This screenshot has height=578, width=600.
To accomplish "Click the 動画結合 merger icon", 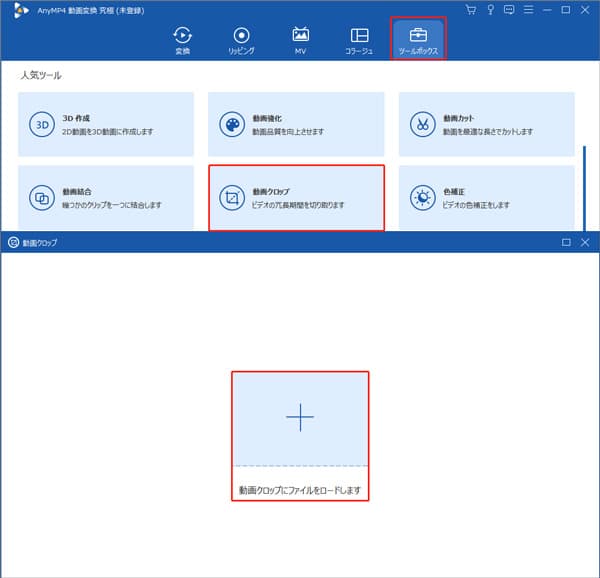I will 42,198.
